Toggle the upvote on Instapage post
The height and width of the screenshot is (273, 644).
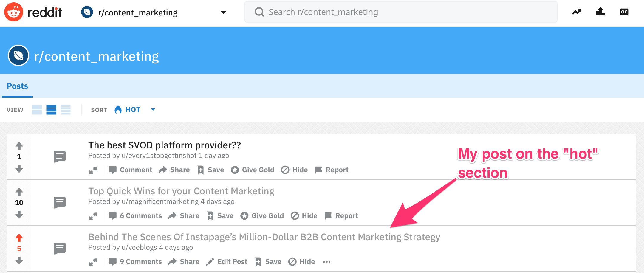(19, 238)
